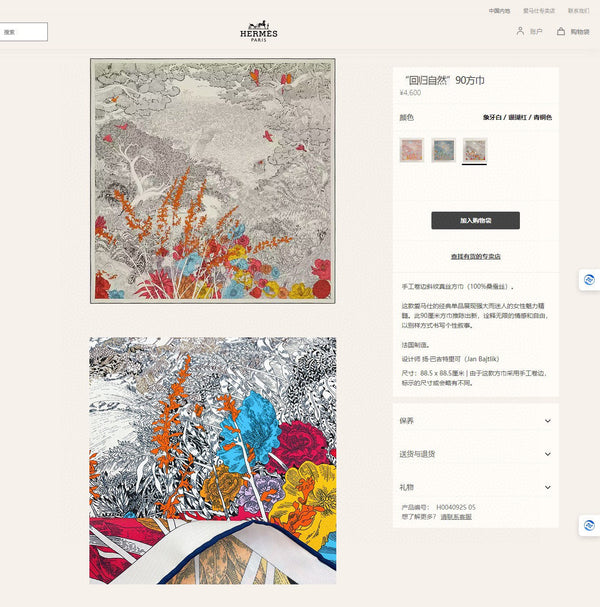Select the blue scarf color swatch

(x=443, y=150)
